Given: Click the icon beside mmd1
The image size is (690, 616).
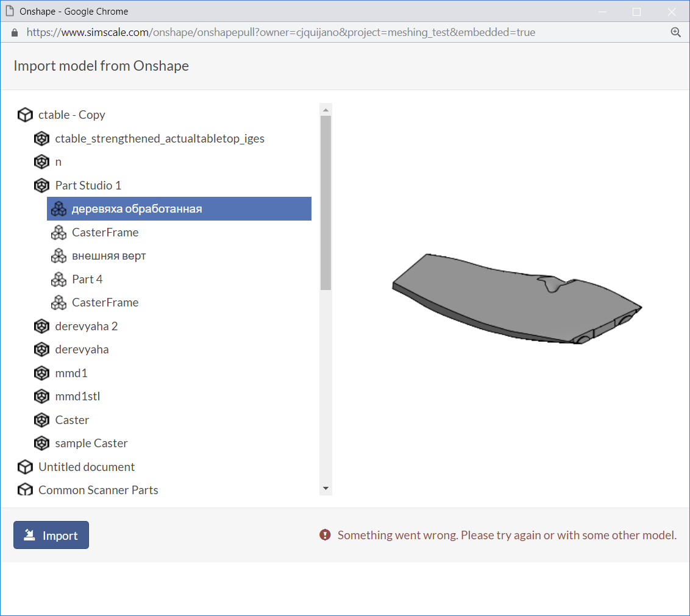Looking at the screenshot, I should (42, 373).
